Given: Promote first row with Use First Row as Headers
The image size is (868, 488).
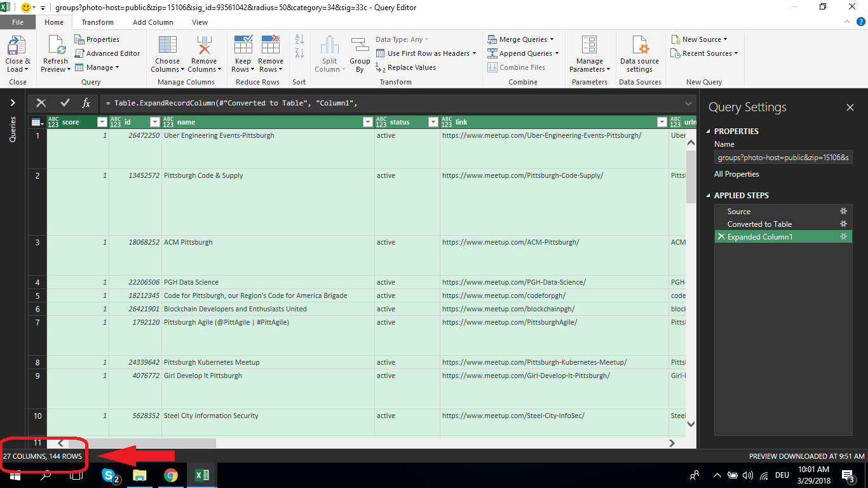Looking at the screenshot, I should coord(426,53).
